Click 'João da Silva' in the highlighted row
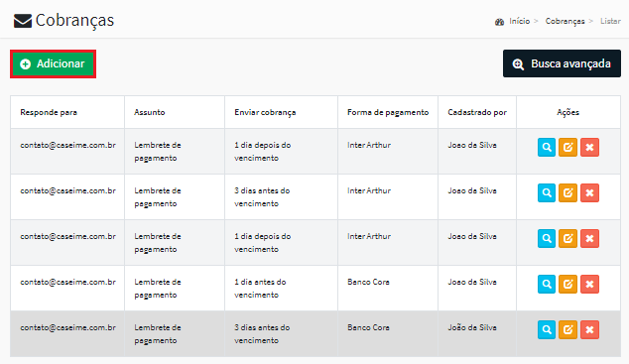Screen dimensions: 629x364 [x=472, y=327]
